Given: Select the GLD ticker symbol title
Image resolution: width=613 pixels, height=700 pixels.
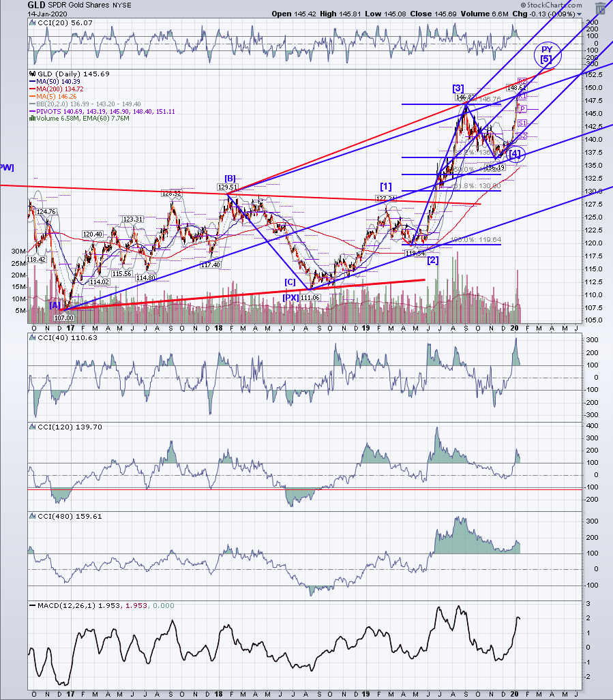Looking at the screenshot, I should [36, 5].
